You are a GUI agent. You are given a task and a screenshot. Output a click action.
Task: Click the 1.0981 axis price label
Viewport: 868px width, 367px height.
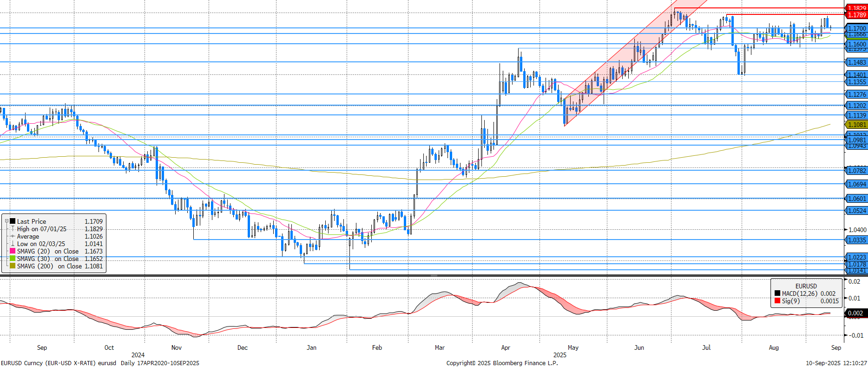[x=856, y=140]
